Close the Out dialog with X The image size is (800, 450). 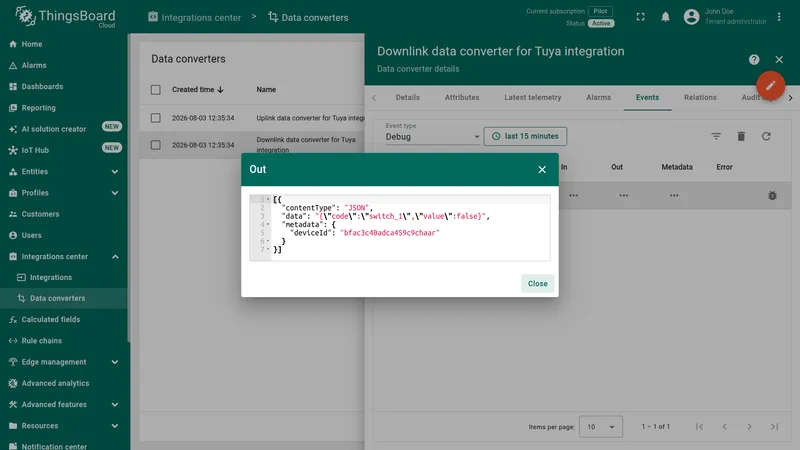(542, 169)
